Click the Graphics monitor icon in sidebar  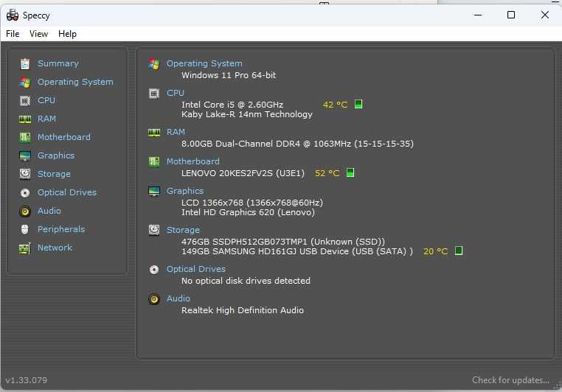point(25,155)
